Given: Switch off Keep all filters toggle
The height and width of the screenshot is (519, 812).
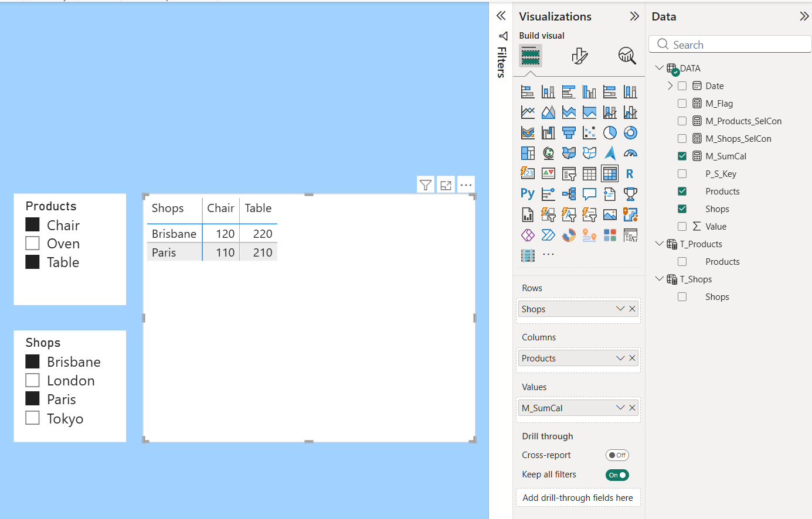Looking at the screenshot, I should click(x=617, y=475).
